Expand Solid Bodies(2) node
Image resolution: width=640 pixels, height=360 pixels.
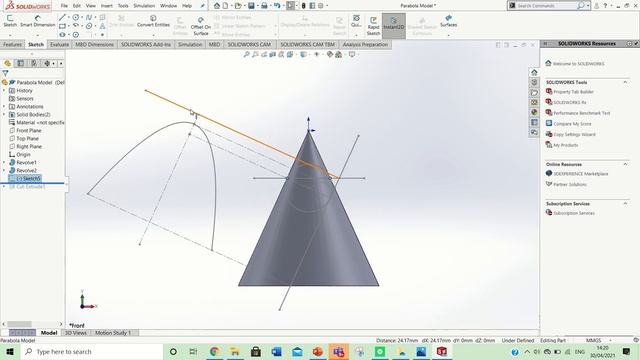4,115
